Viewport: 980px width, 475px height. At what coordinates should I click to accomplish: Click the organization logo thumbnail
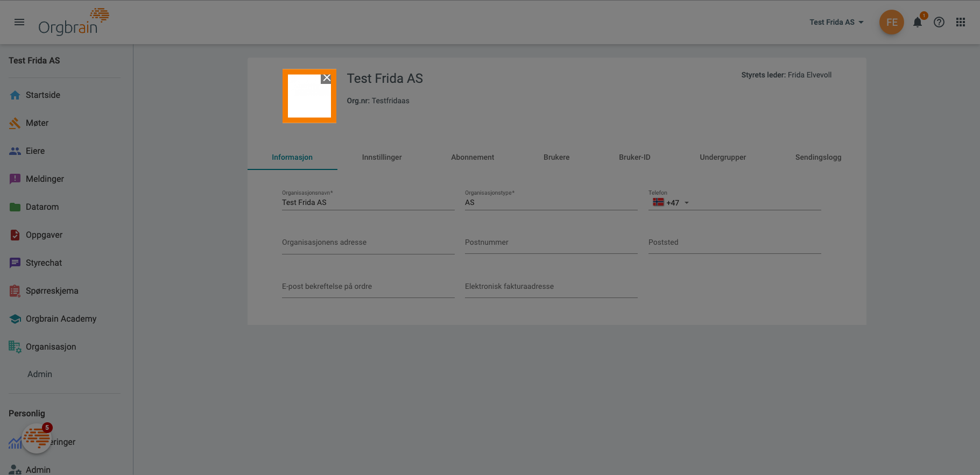[309, 96]
